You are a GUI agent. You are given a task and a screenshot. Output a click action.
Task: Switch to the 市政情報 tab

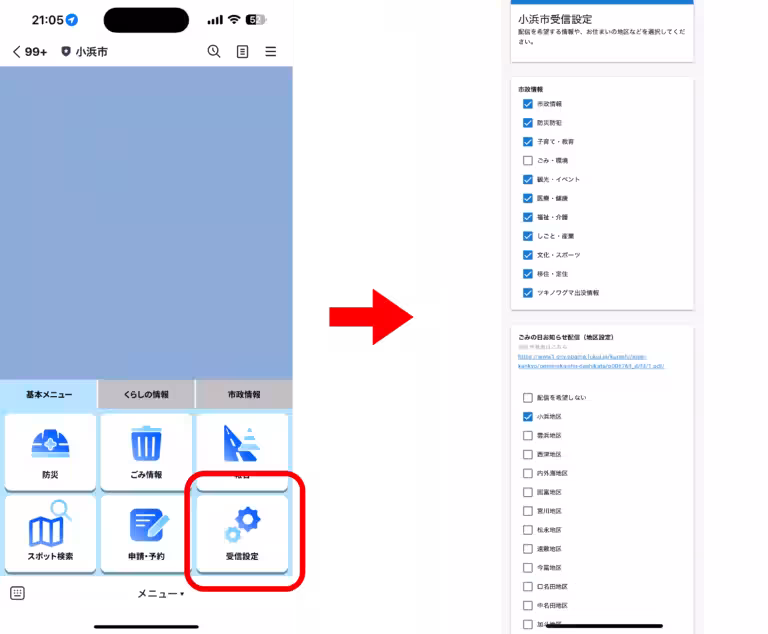[x=244, y=395]
